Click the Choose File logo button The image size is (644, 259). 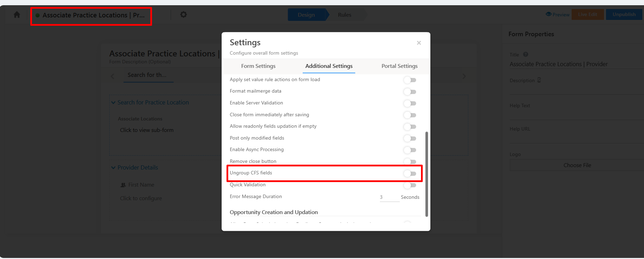pyautogui.click(x=577, y=165)
